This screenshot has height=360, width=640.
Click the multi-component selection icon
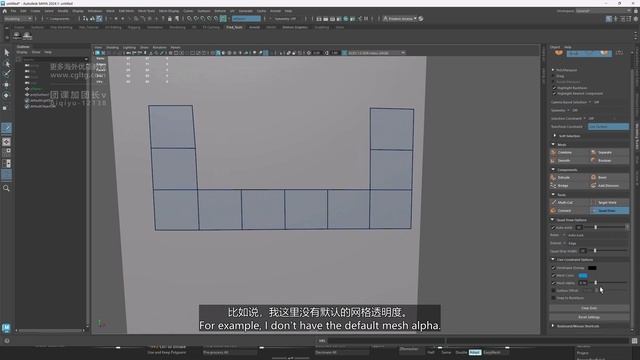tap(620, 53)
